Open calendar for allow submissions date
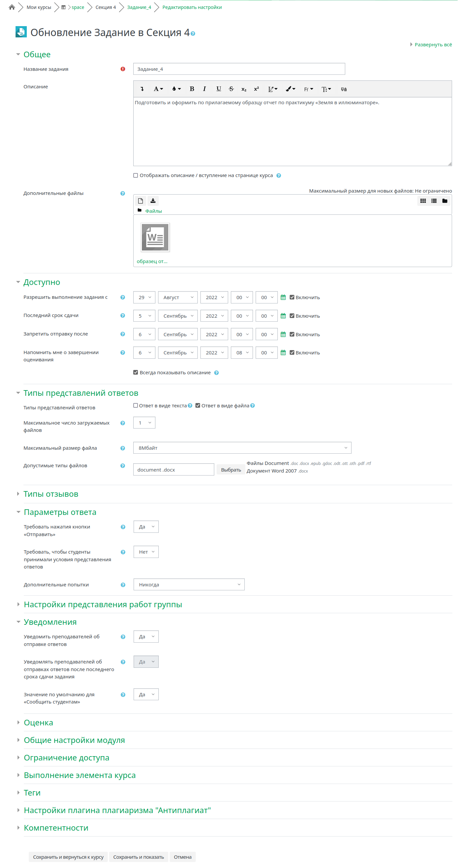The width and height of the screenshot is (459, 868). coord(283,297)
